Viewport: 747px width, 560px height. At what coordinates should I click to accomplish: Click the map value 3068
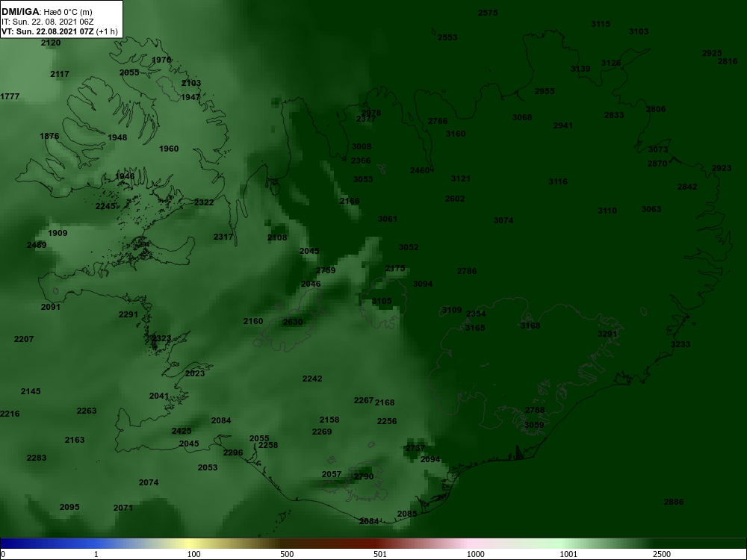click(x=522, y=118)
